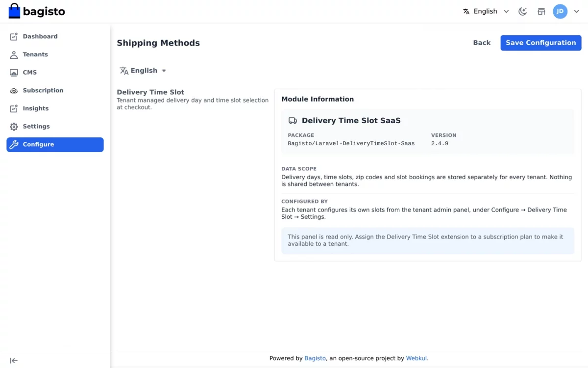This screenshot has width=588, height=368.
Task: Click the Configure wrench icon
Action: (14, 145)
